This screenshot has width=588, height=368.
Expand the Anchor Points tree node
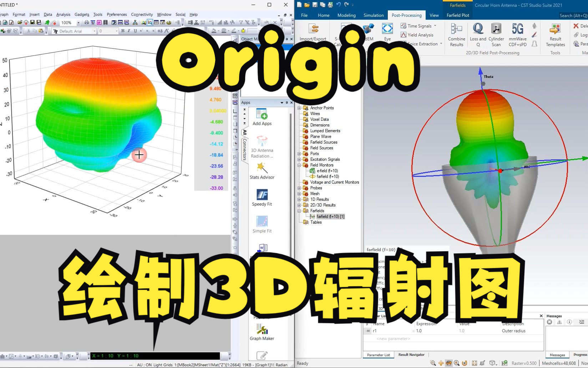point(299,108)
